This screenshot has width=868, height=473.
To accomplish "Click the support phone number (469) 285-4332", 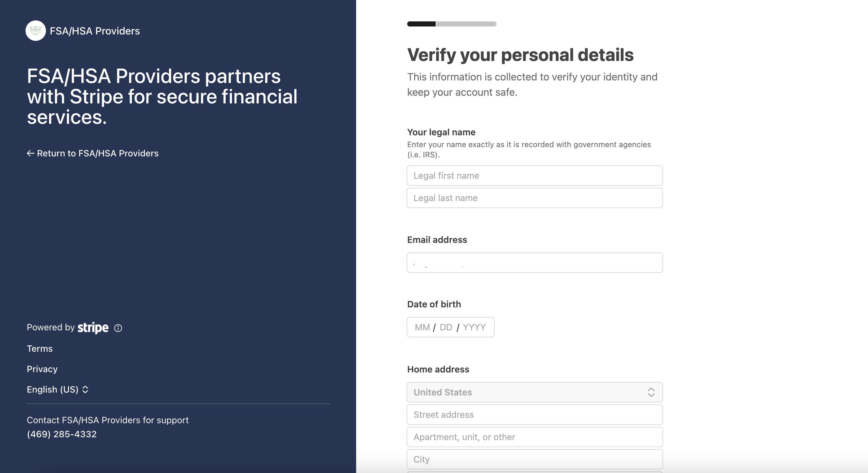I will (62, 434).
